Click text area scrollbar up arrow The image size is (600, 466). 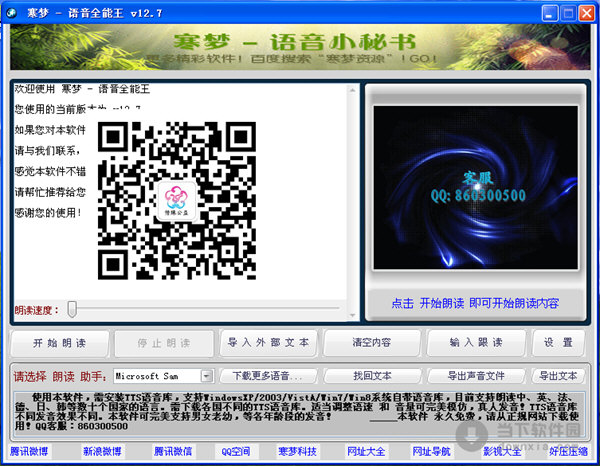(352, 90)
